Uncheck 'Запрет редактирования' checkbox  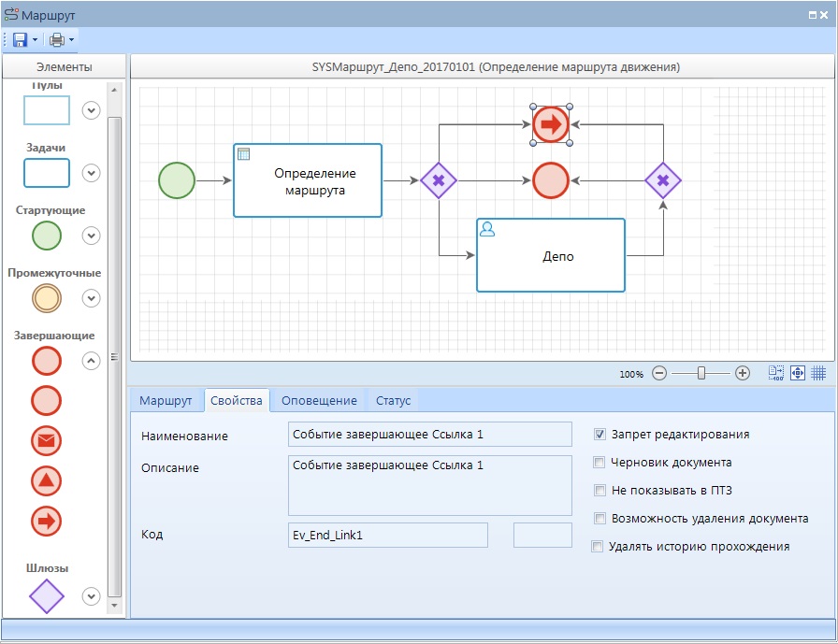[600, 435]
